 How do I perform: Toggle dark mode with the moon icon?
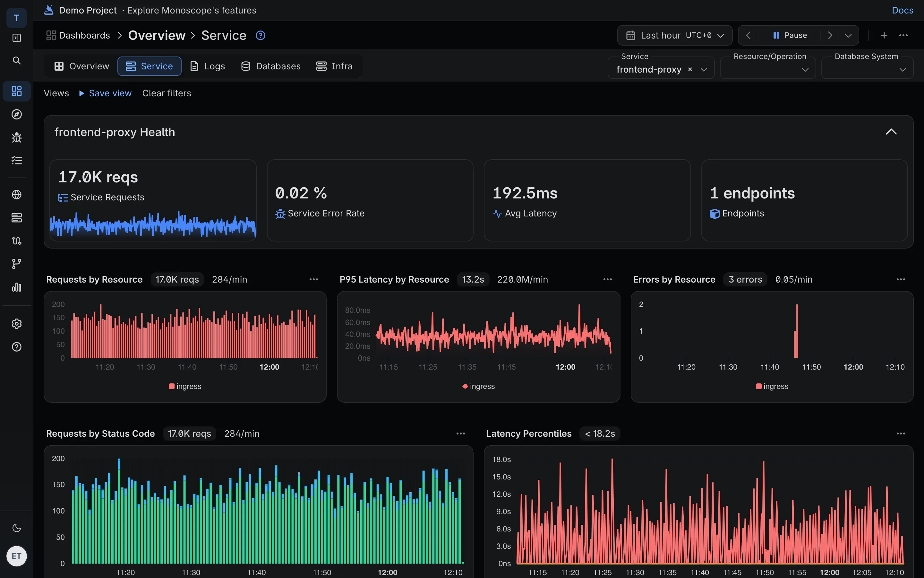click(x=16, y=528)
